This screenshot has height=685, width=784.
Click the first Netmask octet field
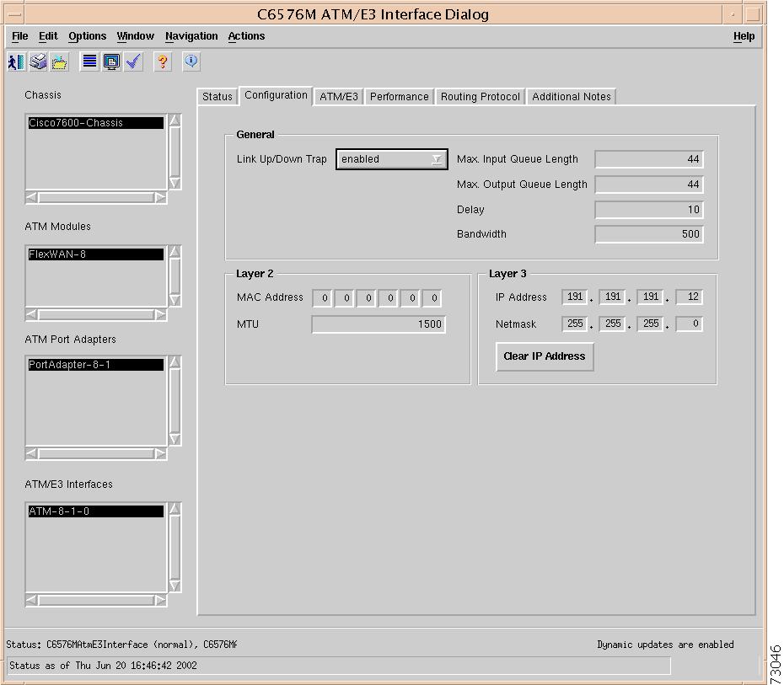574,324
